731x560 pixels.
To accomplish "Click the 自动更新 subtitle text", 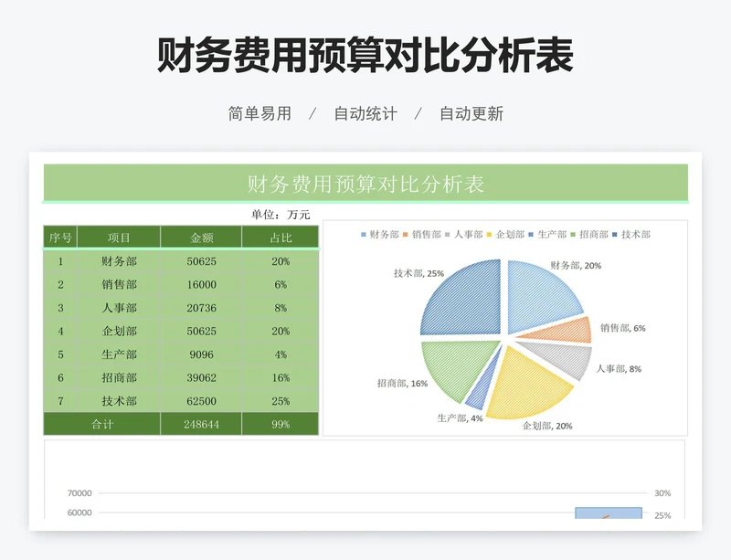I will (x=471, y=113).
